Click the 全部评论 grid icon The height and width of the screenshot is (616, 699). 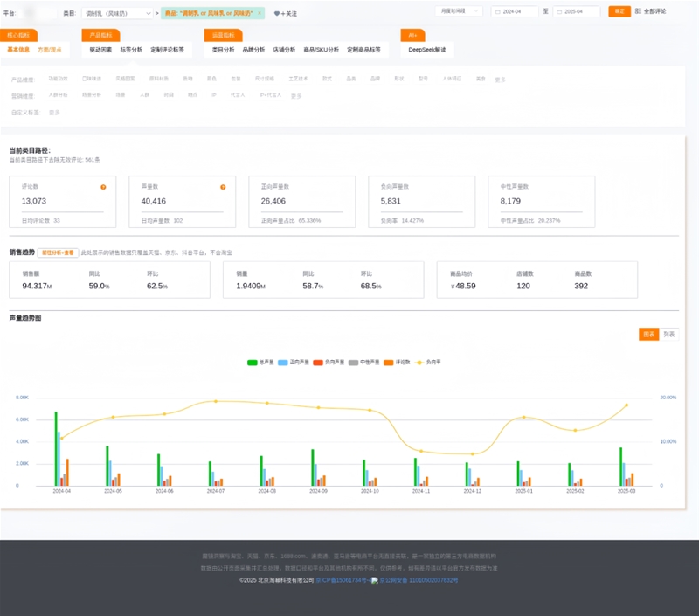click(638, 11)
